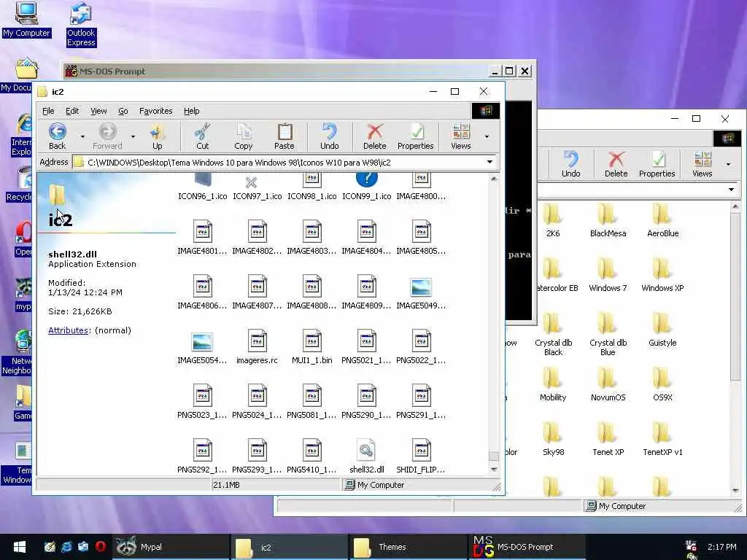Click the Windows Start button
The width and height of the screenshot is (747, 560).
[x=20, y=547]
